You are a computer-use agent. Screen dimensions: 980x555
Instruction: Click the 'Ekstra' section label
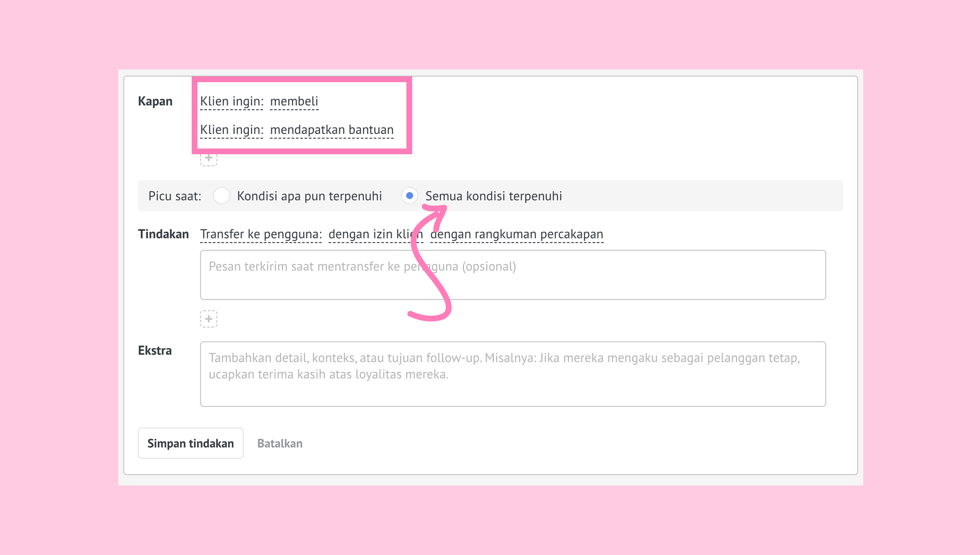(155, 350)
